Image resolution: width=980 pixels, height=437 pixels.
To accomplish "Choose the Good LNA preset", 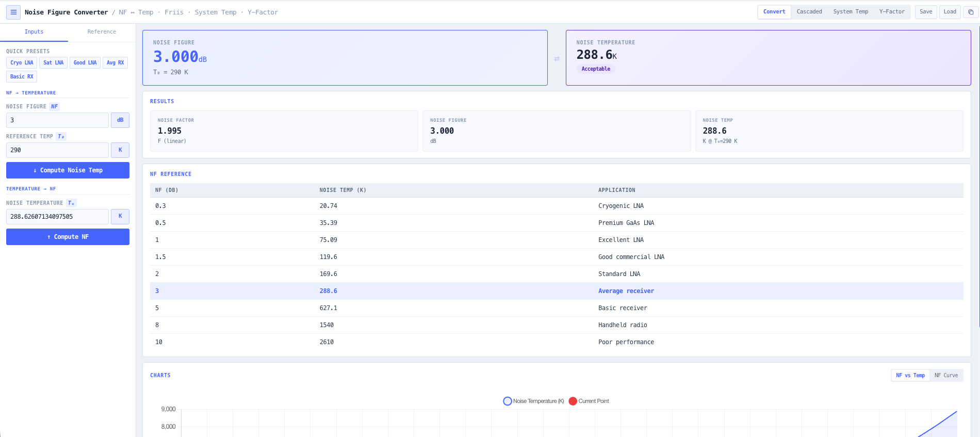I will (x=85, y=63).
